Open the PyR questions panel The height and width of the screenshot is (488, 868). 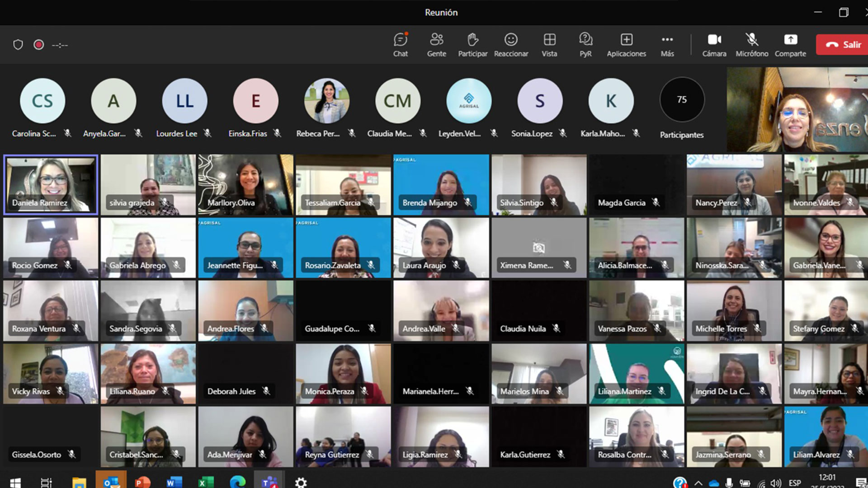[585, 45]
